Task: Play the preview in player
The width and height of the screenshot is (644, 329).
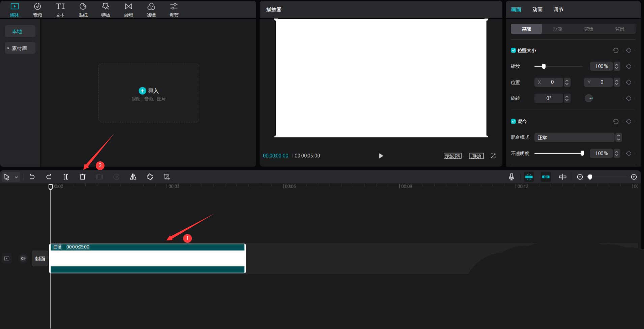Action: point(381,156)
